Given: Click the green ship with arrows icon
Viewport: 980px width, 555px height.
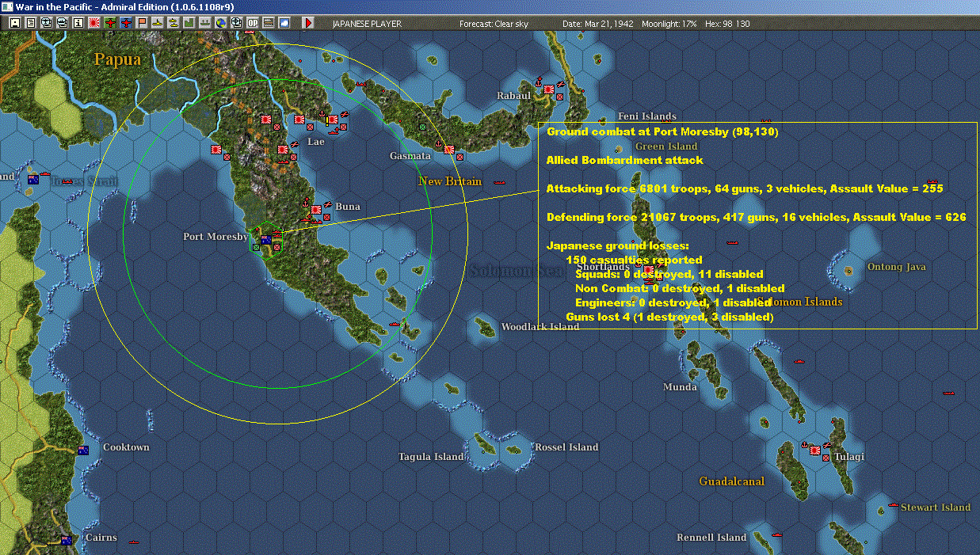Looking at the screenshot, I should (x=205, y=23).
